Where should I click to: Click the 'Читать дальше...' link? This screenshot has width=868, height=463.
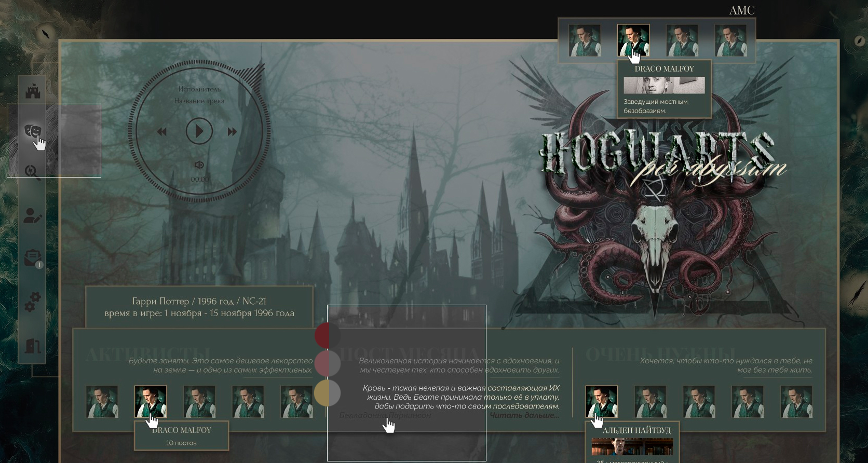pyautogui.click(x=524, y=415)
